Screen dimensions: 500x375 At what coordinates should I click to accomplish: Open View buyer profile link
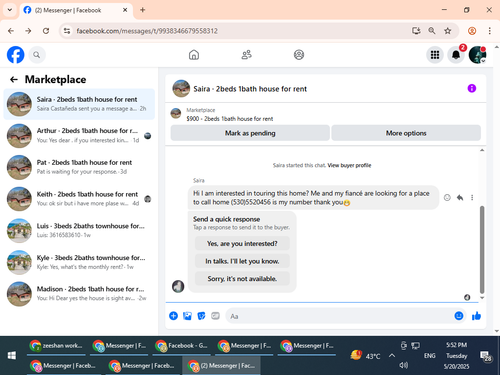tap(349, 165)
